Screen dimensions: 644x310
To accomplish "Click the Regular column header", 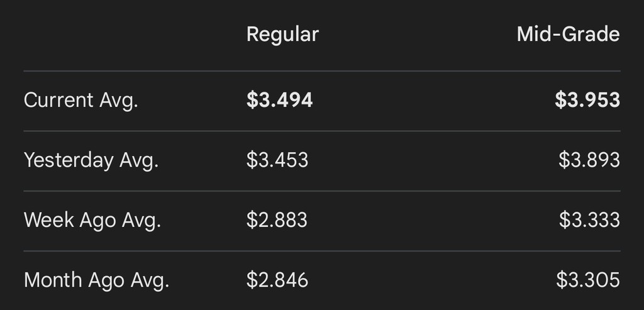I will coord(282,34).
